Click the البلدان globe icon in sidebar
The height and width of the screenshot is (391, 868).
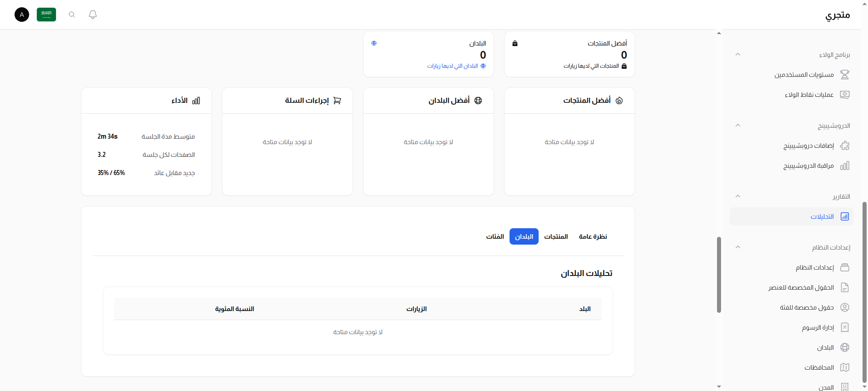click(845, 347)
